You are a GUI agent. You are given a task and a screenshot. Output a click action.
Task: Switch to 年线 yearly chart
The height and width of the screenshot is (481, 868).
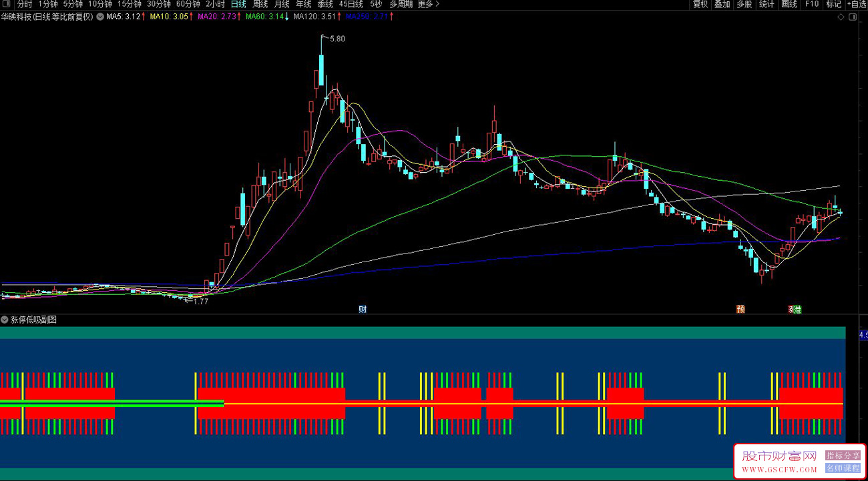(303, 4)
